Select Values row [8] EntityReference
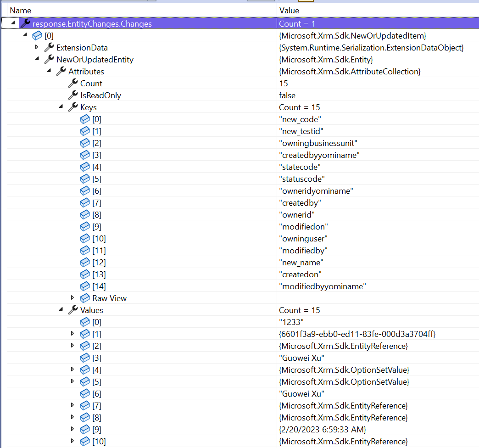Screen dimensions: 479x448 (343, 417)
